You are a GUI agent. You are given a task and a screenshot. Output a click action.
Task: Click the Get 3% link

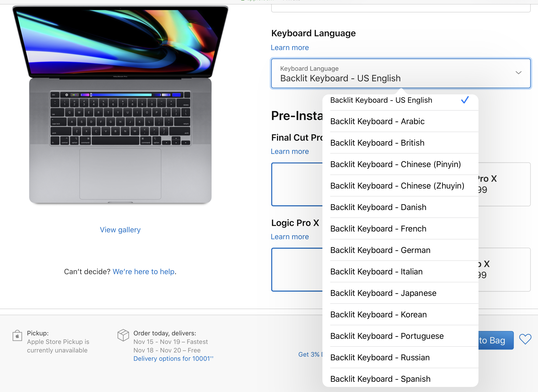click(310, 354)
